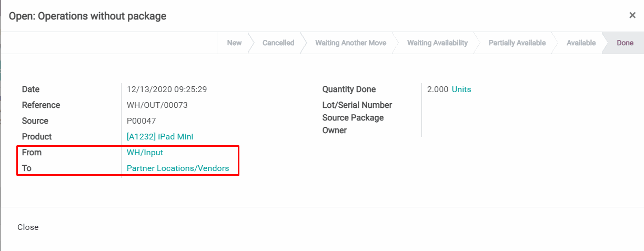This screenshot has height=251, width=644.
Task: Click the Owner field label
Action: click(335, 130)
